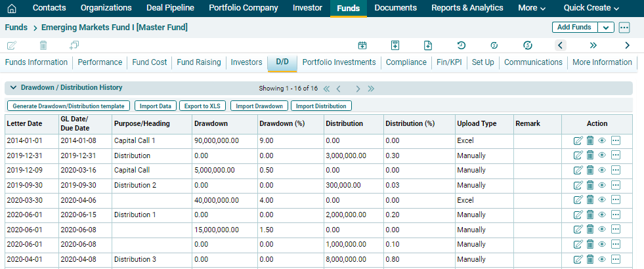Click the eye icon for 2019-12-09 Capital Call
644x269 pixels.
[x=602, y=170]
